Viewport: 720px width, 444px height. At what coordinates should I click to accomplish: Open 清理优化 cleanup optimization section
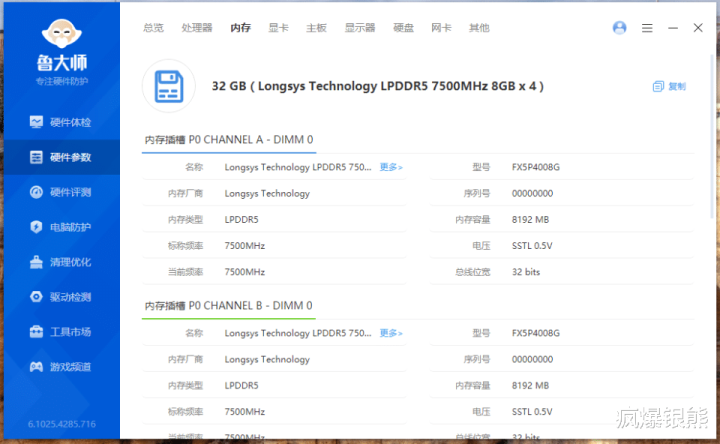click(61, 262)
